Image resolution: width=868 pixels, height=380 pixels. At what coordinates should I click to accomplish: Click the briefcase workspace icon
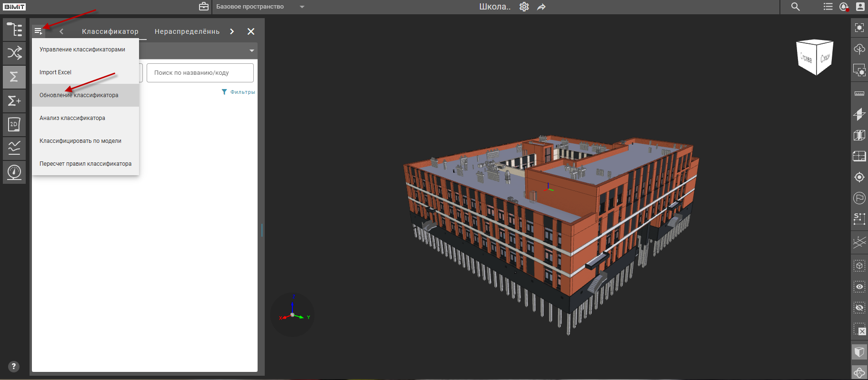pos(204,7)
